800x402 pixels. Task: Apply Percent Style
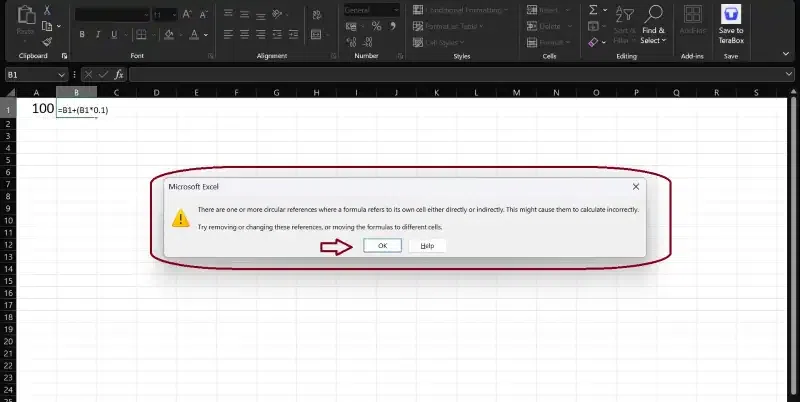click(377, 26)
